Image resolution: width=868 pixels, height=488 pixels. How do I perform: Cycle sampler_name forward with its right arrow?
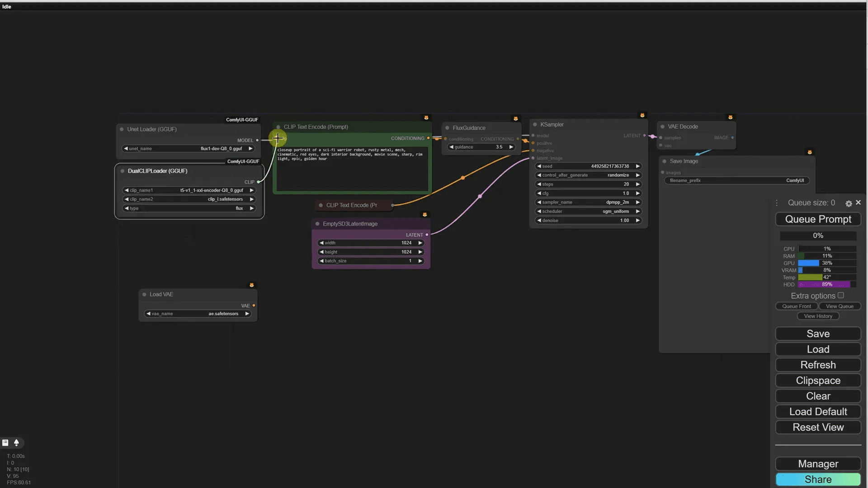point(638,202)
